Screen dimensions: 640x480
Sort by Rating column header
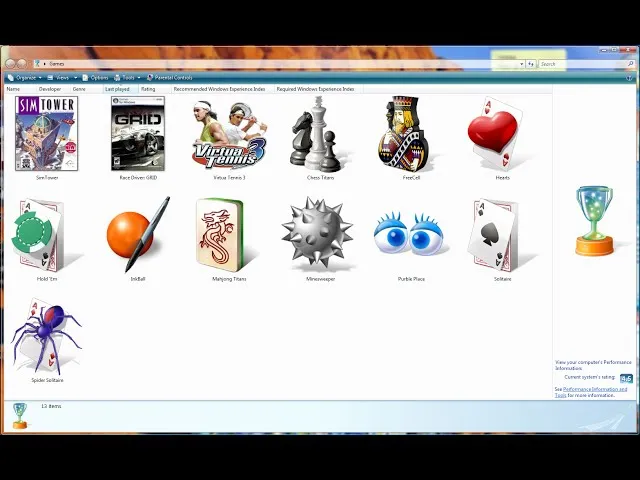pos(155,89)
